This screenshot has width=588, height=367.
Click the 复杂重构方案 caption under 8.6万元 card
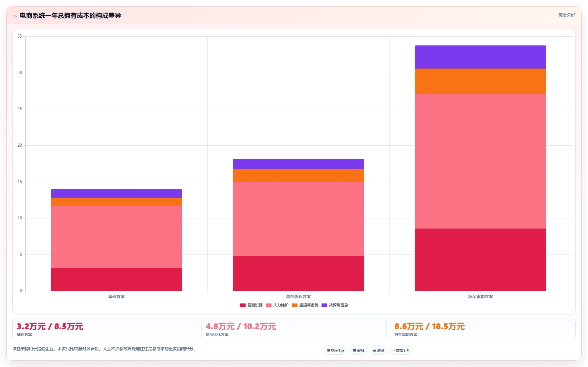[x=406, y=335]
